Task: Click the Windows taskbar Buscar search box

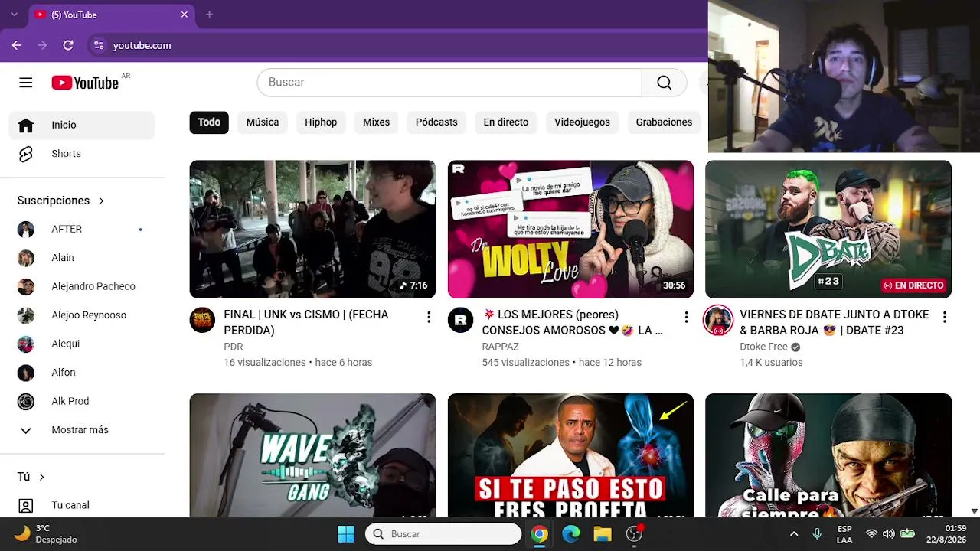Action: (x=444, y=533)
